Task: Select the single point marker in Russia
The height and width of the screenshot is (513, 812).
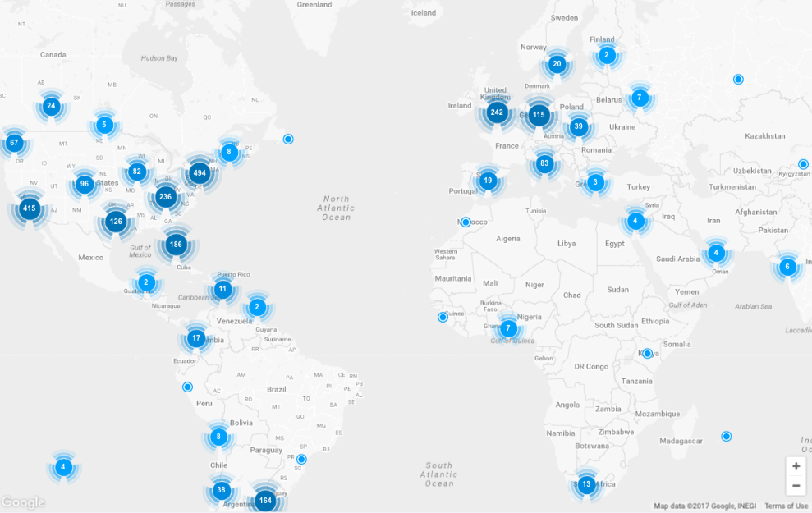Action: pyautogui.click(x=738, y=80)
